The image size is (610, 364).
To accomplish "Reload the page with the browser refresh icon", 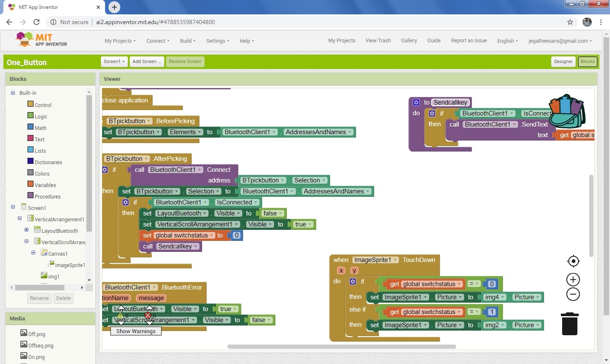I will tap(36, 22).
